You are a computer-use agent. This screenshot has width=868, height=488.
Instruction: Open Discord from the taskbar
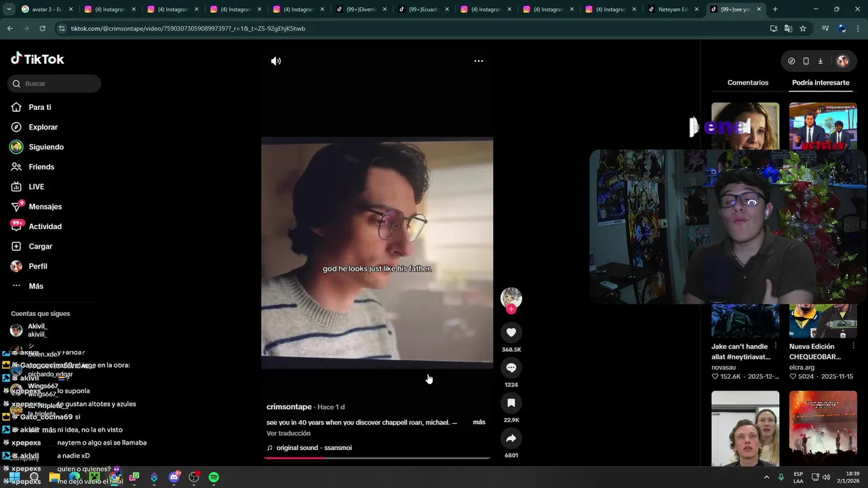(174, 477)
